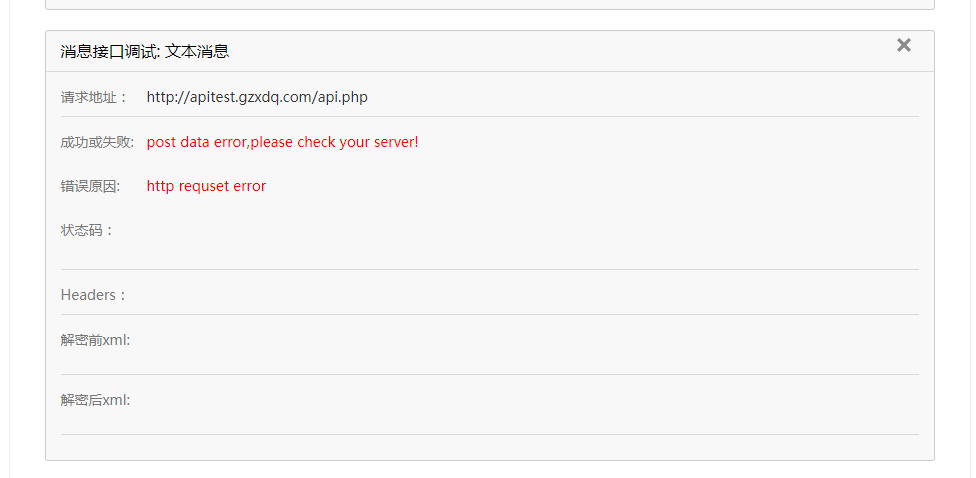Click the collapsed panel edge above the debug box
Viewport: 976px width, 478px height.
[x=490, y=5]
